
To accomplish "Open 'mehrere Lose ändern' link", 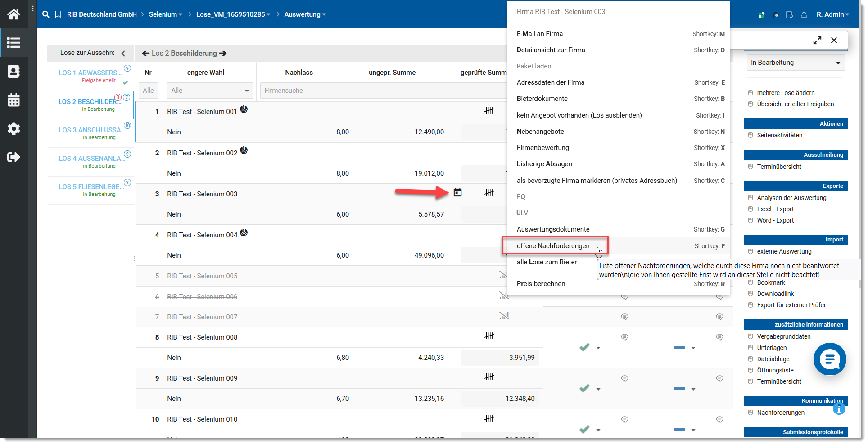I will click(786, 93).
